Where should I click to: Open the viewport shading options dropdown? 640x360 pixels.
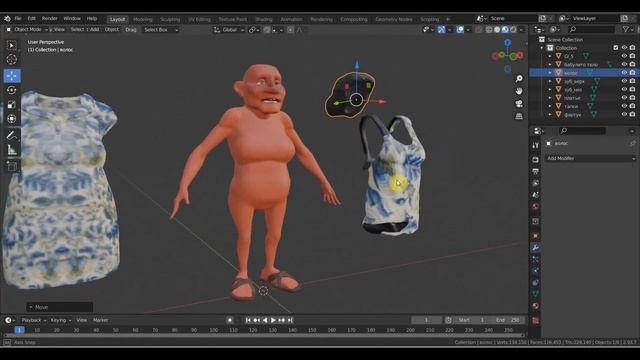(x=521, y=29)
